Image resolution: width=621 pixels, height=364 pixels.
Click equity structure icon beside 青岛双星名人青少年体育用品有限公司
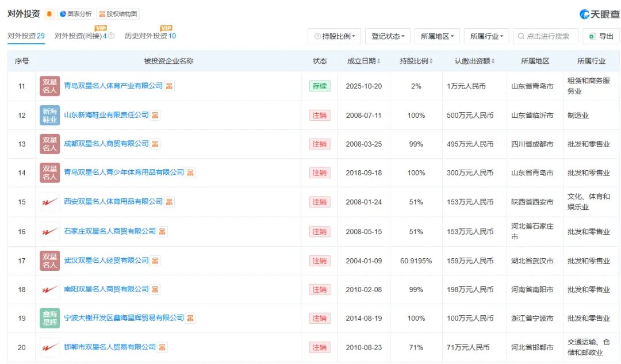tap(190, 173)
